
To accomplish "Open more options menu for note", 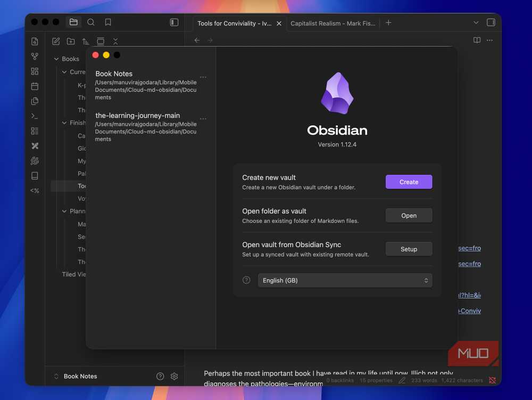I will [x=489, y=40].
